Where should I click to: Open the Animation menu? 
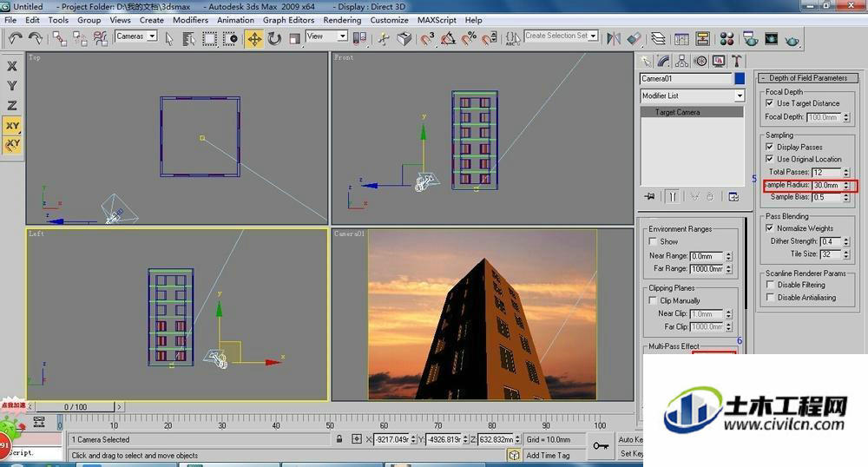click(x=235, y=20)
